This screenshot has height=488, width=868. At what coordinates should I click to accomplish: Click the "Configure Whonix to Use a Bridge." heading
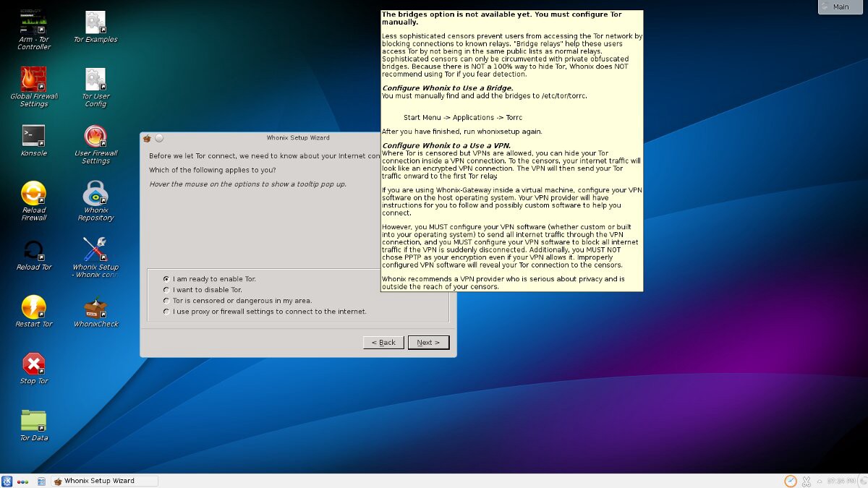point(447,88)
